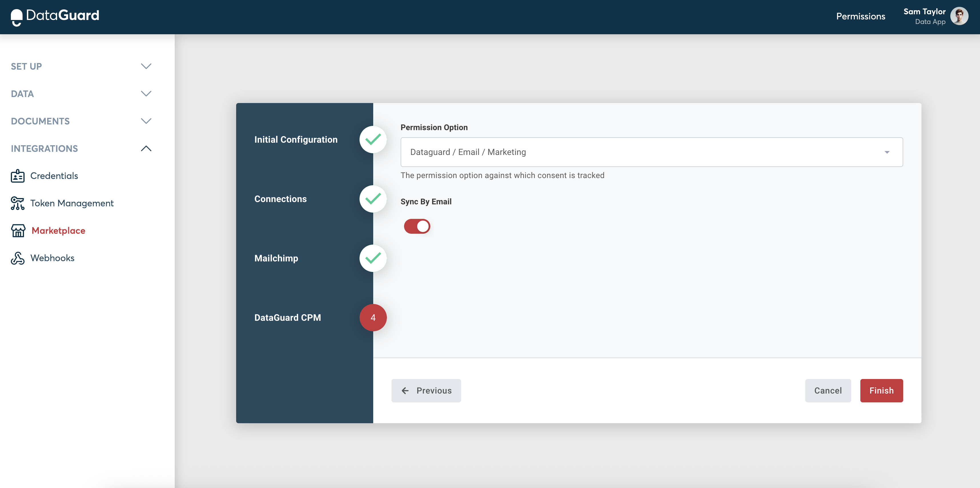Select the Initial Configuration step label
The image size is (980, 488).
pos(296,140)
